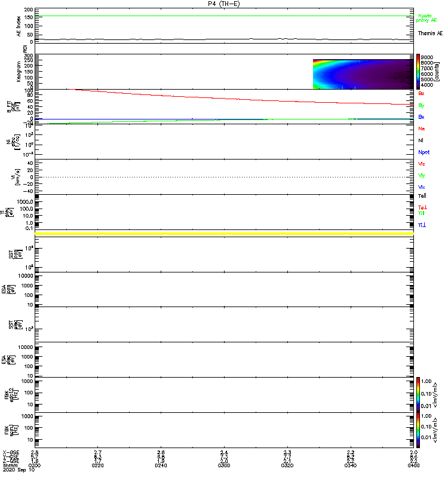Image resolution: width=448 pixels, height=478 pixels.
Task: Click the "0340" time tick label
Action: tap(351, 465)
